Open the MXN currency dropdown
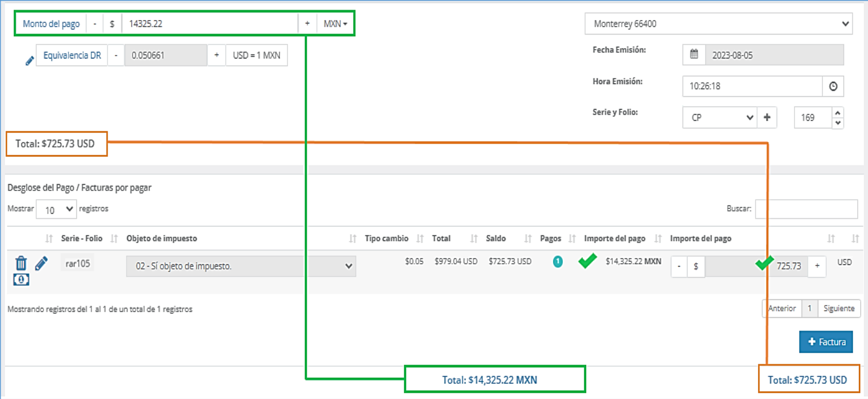The image size is (868, 399). (x=335, y=24)
